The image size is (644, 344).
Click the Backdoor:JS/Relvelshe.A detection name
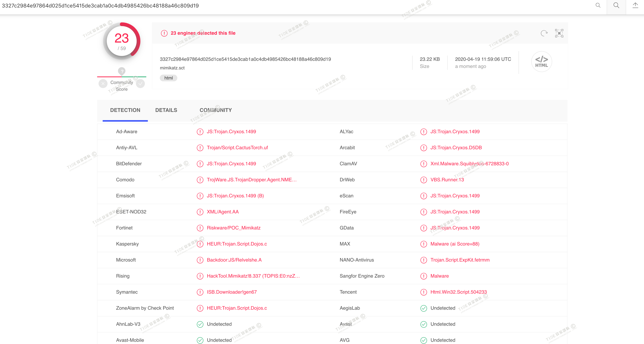point(234,260)
